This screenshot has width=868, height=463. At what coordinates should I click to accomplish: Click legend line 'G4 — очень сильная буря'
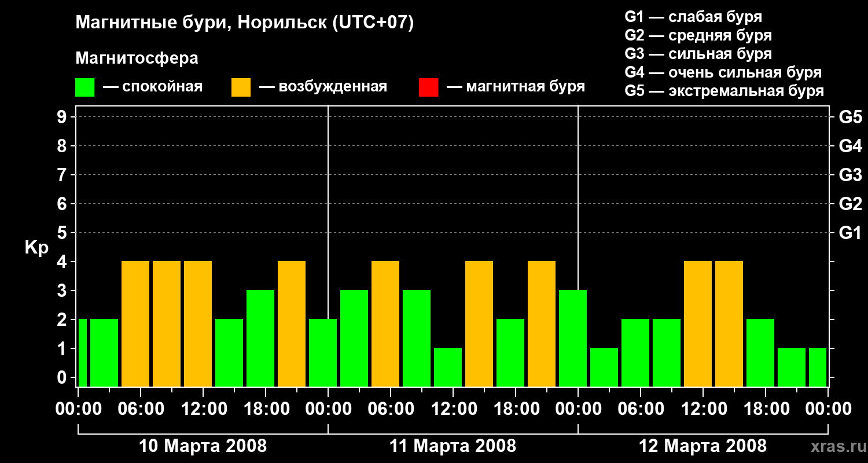click(723, 72)
